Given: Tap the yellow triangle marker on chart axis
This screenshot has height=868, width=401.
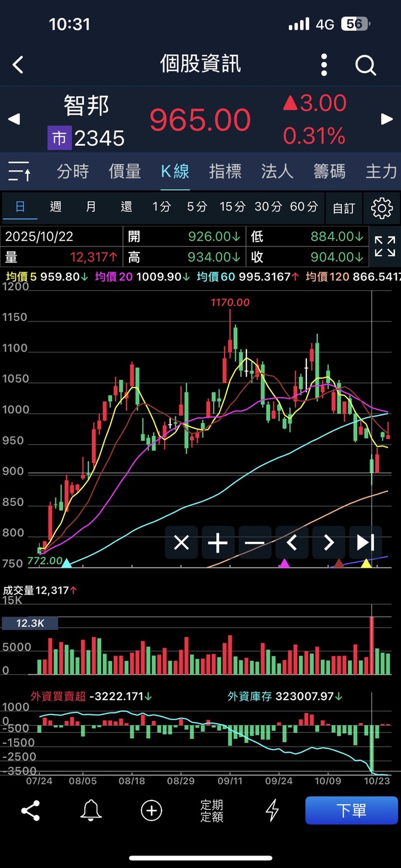Looking at the screenshot, I should pyautogui.click(x=366, y=563).
